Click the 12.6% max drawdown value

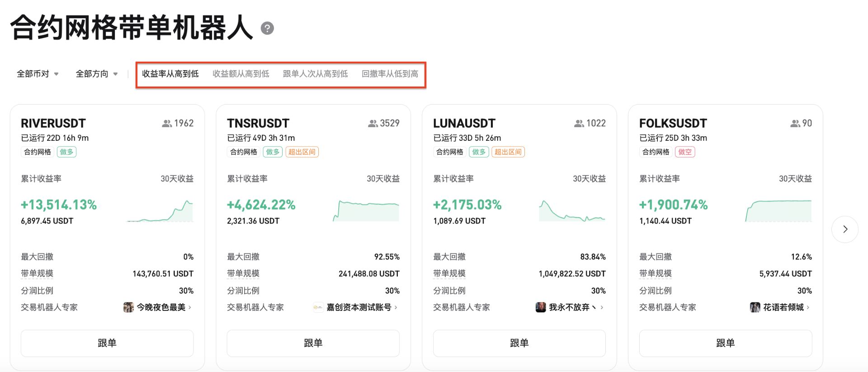(x=802, y=257)
